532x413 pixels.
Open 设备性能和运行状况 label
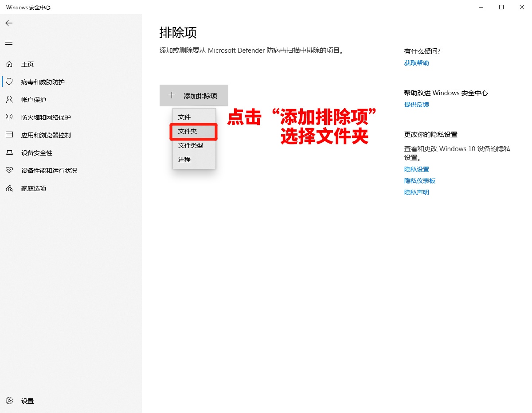tap(49, 171)
